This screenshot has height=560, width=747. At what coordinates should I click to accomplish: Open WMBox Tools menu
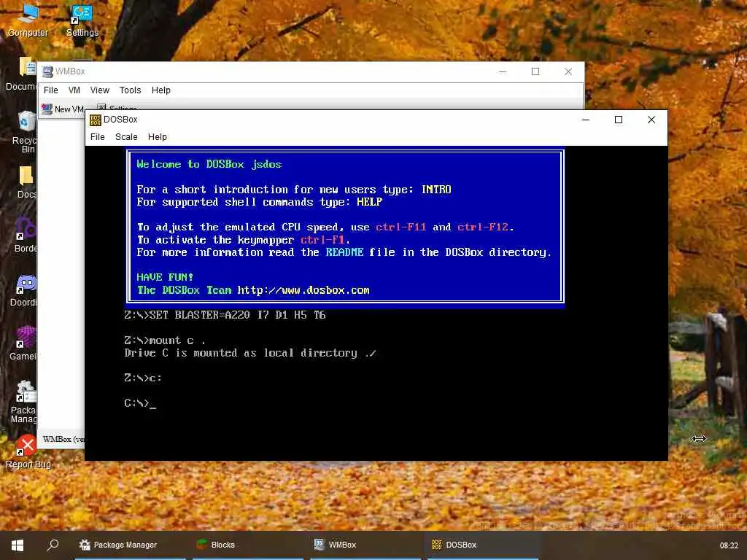[130, 90]
